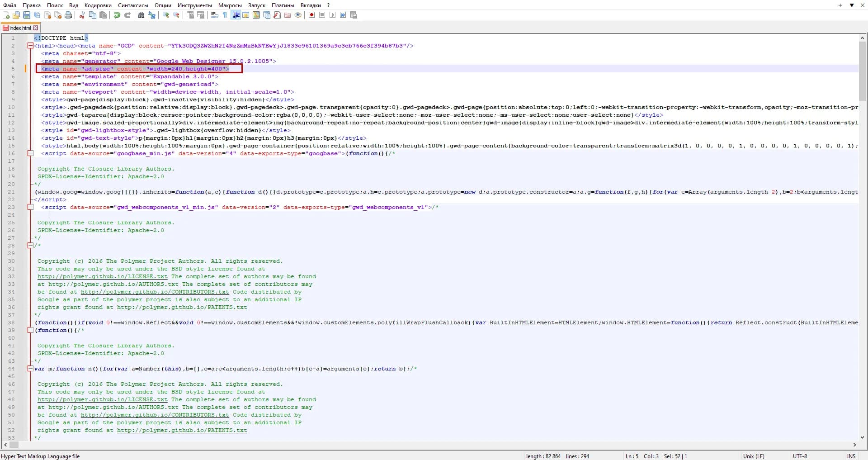Click the Zoom In icon

click(166, 15)
